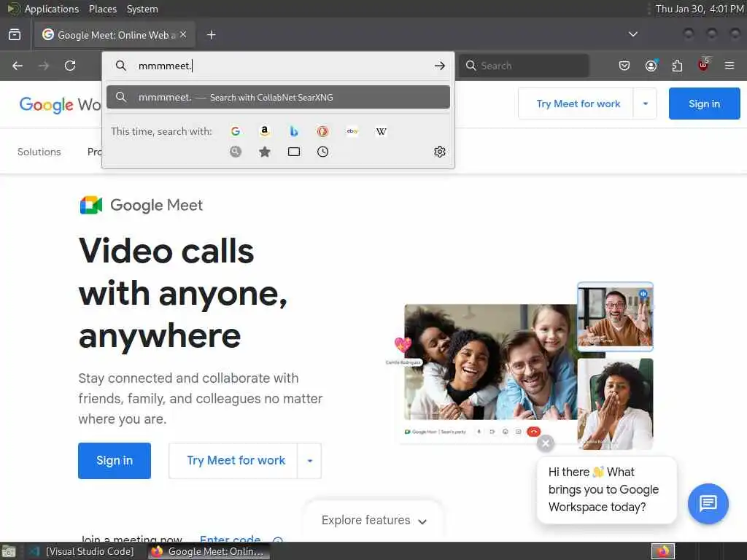Click the Sign in button below hero text

click(x=115, y=461)
